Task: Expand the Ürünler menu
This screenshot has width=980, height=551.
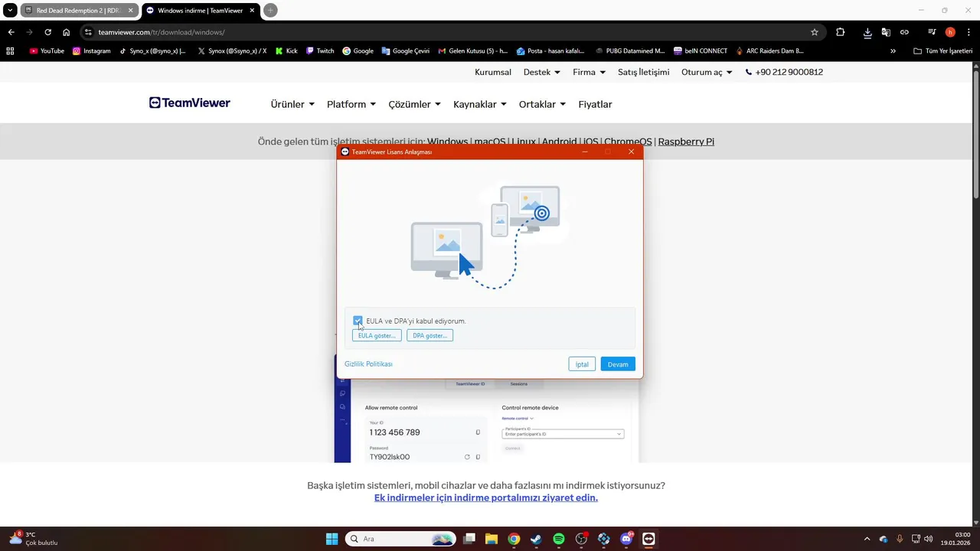Action: point(292,104)
